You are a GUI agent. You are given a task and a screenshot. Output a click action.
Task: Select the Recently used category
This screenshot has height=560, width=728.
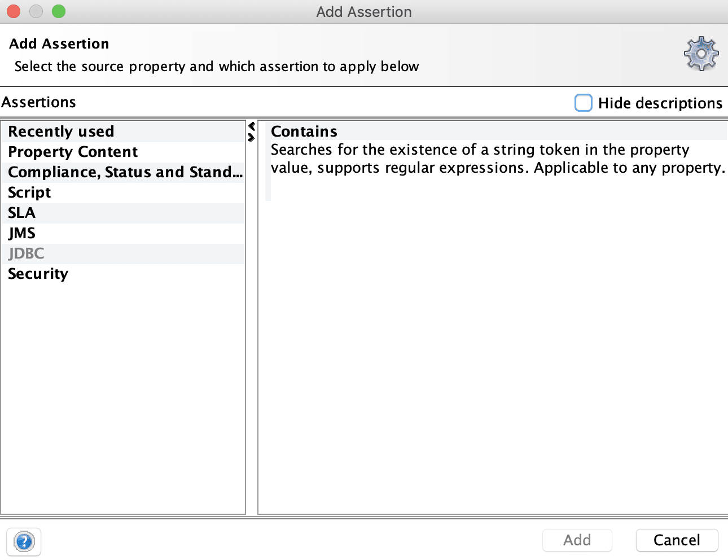(60, 131)
